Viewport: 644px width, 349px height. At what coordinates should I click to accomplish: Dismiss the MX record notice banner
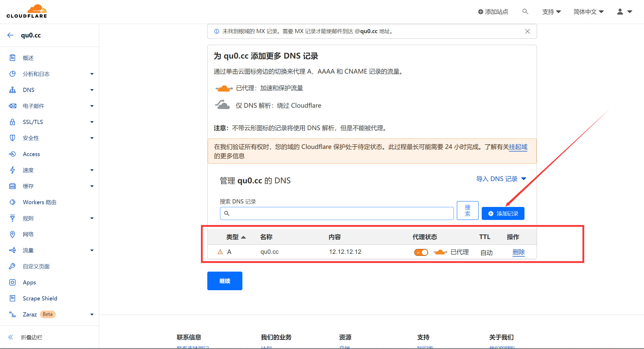pyautogui.click(x=527, y=31)
